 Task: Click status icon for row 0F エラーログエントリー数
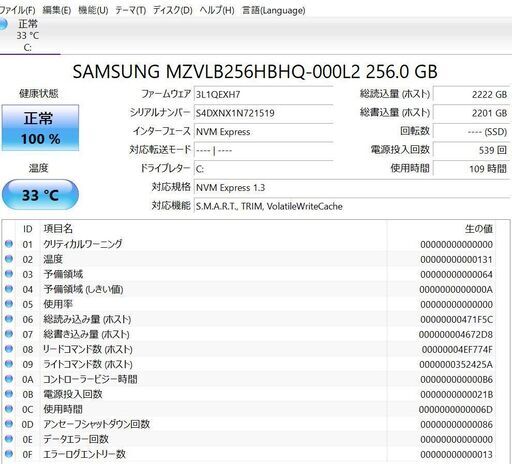(9, 454)
